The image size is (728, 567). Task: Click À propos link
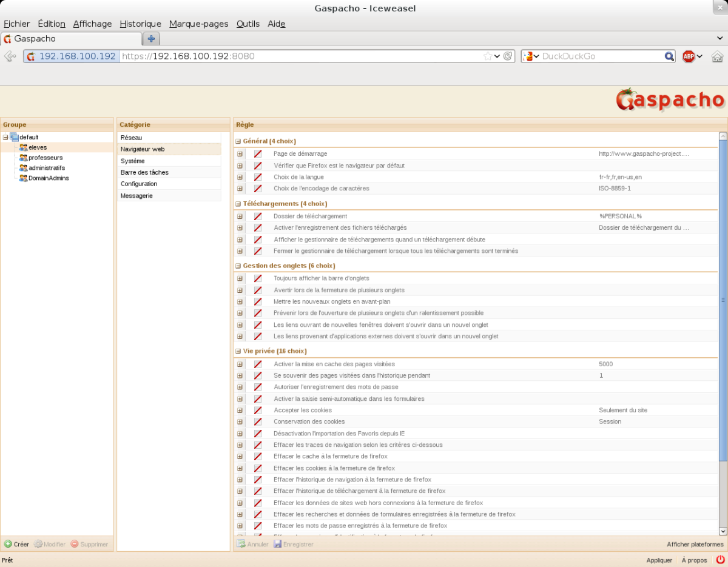pos(694,560)
